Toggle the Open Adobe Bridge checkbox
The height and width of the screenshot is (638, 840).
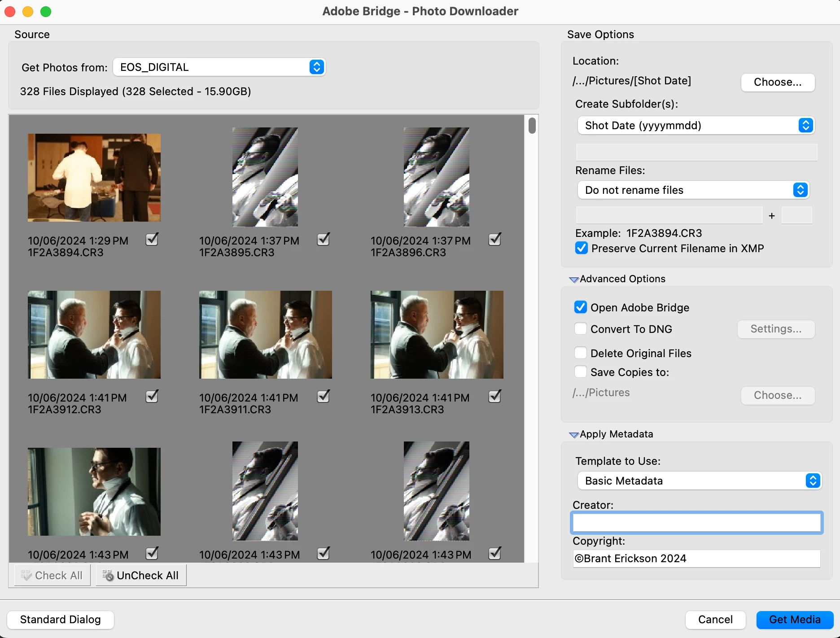pos(581,307)
